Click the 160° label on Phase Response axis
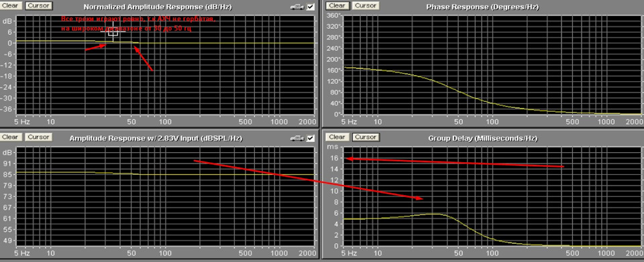The image size is (644, 262). [333, 70]
